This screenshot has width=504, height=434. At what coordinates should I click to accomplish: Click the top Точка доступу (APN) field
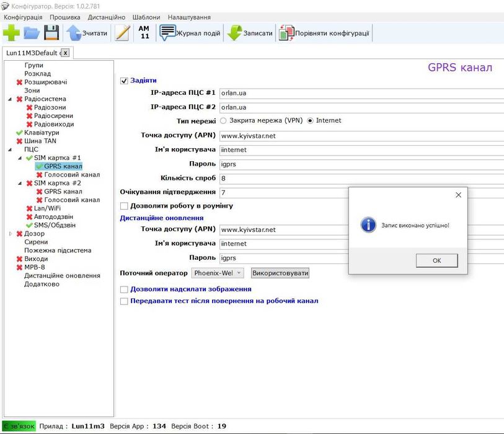[x=361, y=136]
